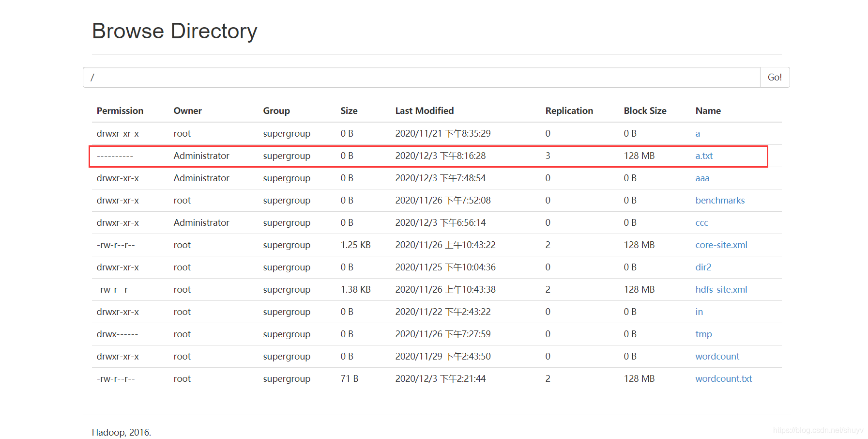Click the 1.38 KB size cell
Screen dimensions: 868x439
(356, 290)
